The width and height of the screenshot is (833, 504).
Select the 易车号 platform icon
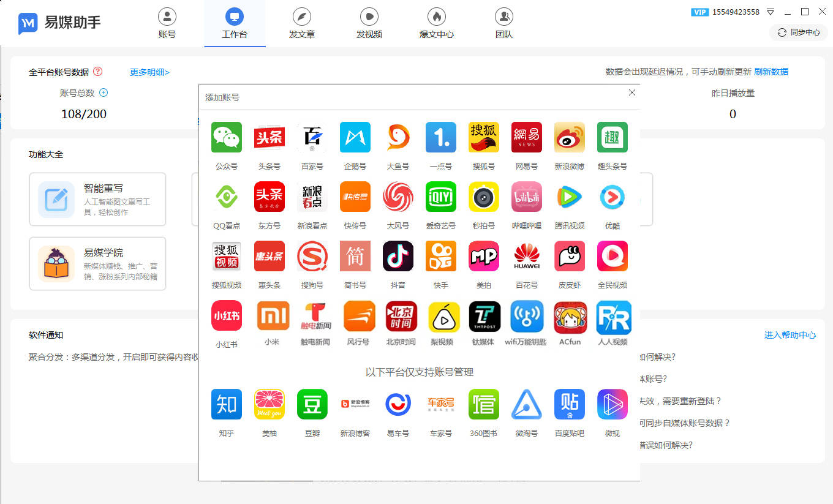(x=398, y=404)
